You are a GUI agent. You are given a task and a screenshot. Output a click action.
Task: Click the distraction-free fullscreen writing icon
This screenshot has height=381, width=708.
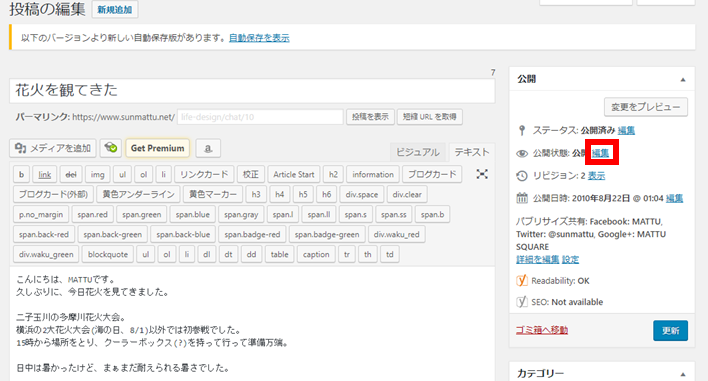[482, 174]
